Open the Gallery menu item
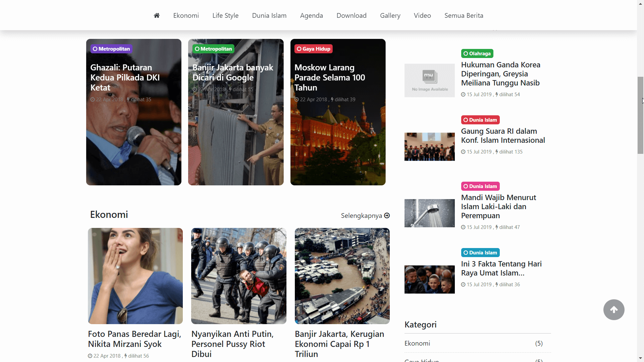 click(390, 15)
